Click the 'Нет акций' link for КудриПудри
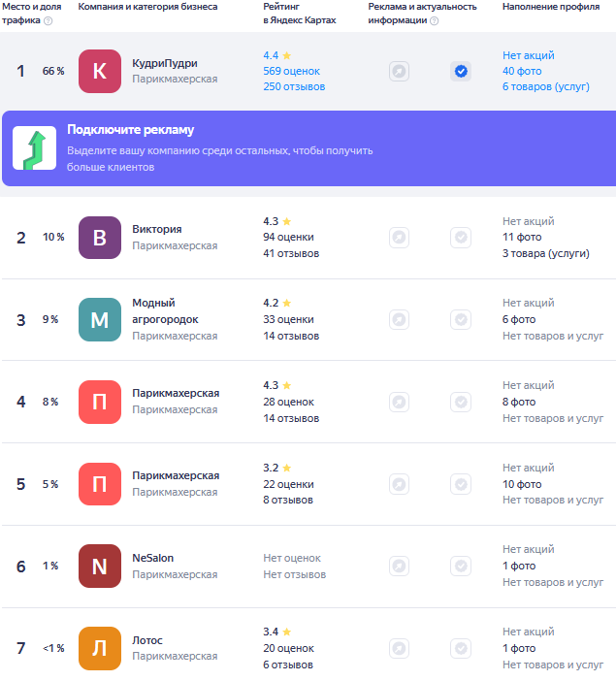Screen dimensions: 616x681 pos(529,55)
